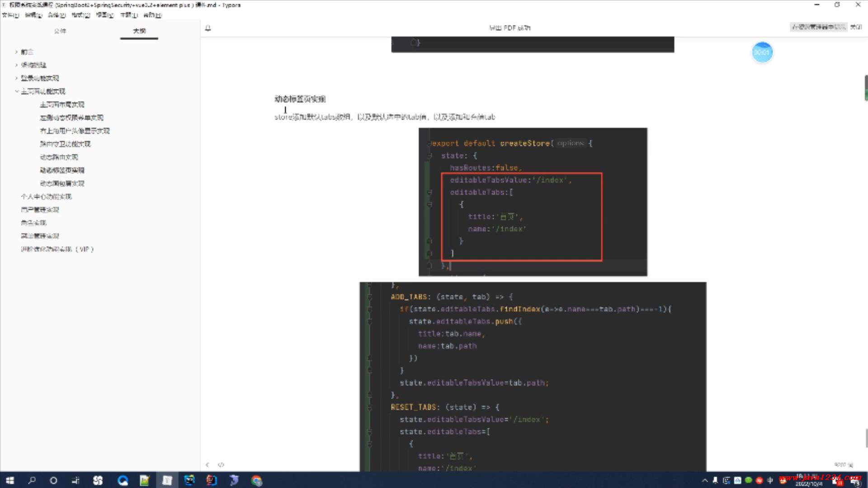
Task: Select the outline entry ending with (VIP)
Action: 57,249
